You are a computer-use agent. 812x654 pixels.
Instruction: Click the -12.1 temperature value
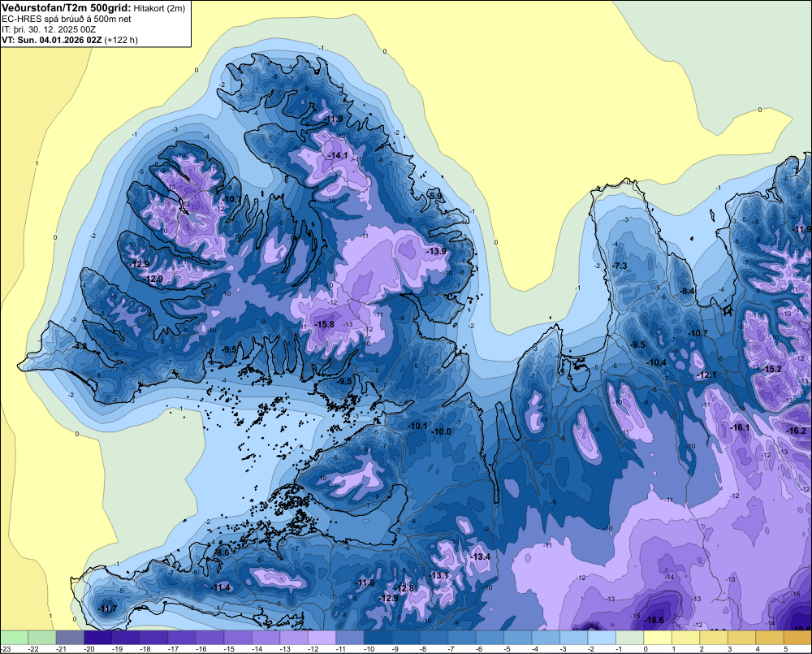coord(707,375)
